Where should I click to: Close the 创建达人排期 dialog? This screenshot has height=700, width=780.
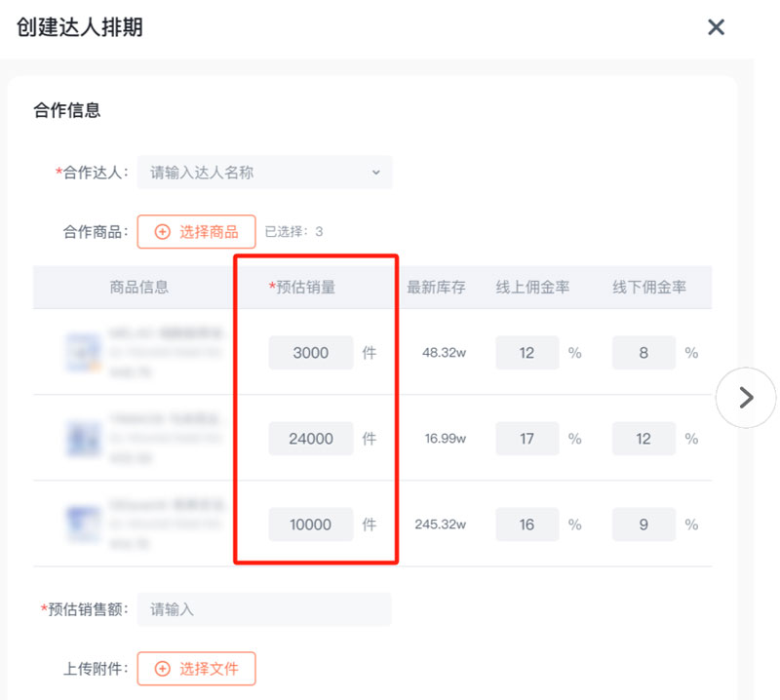click(x=716, y=27)
